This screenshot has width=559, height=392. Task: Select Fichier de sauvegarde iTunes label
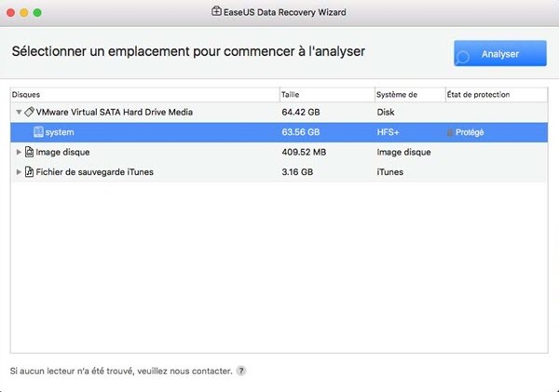94,172
